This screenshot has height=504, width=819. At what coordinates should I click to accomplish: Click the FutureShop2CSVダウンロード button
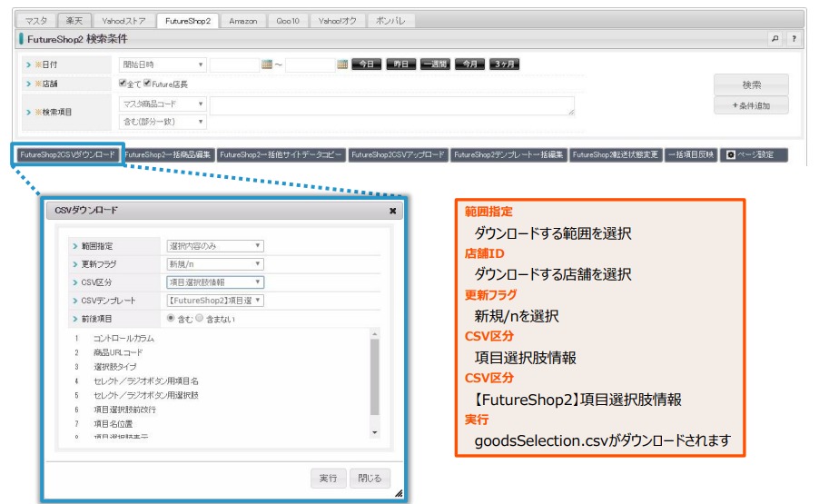(68, 155)
